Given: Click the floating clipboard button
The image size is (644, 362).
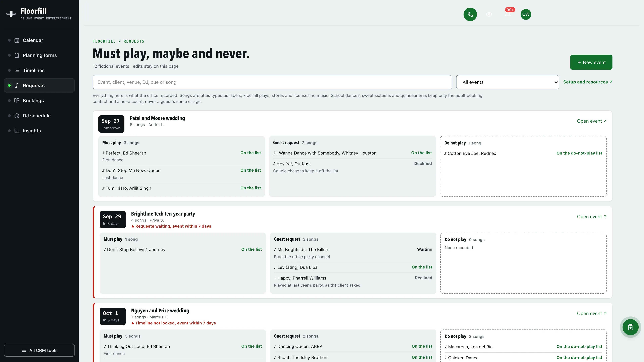Looking at the screenshot, I should (630, 327).
